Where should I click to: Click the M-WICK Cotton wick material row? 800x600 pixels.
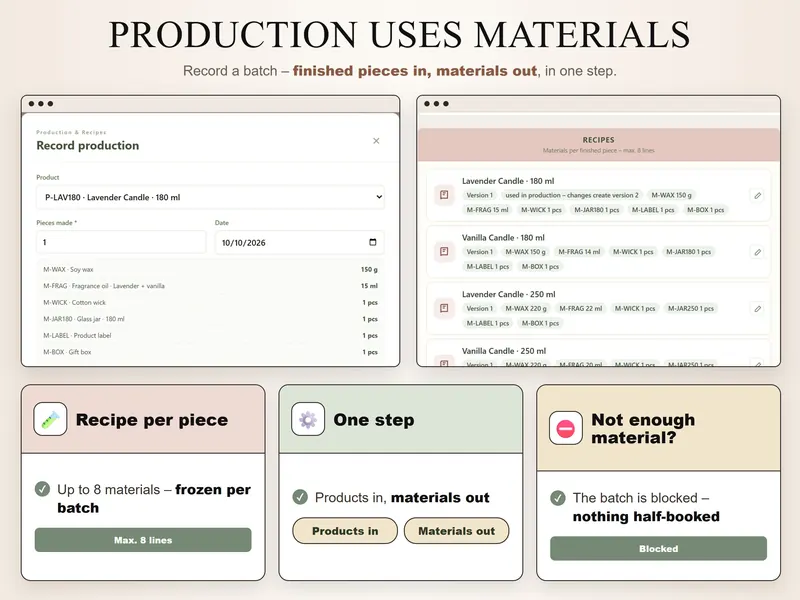pyautogui.click(x=210, y=303)
